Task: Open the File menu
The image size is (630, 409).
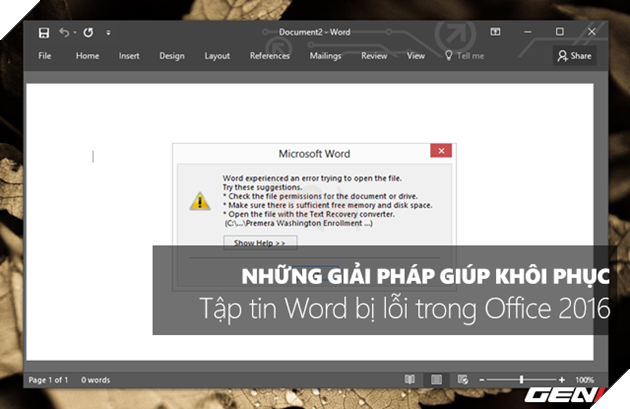Action: tap(45, 56)
